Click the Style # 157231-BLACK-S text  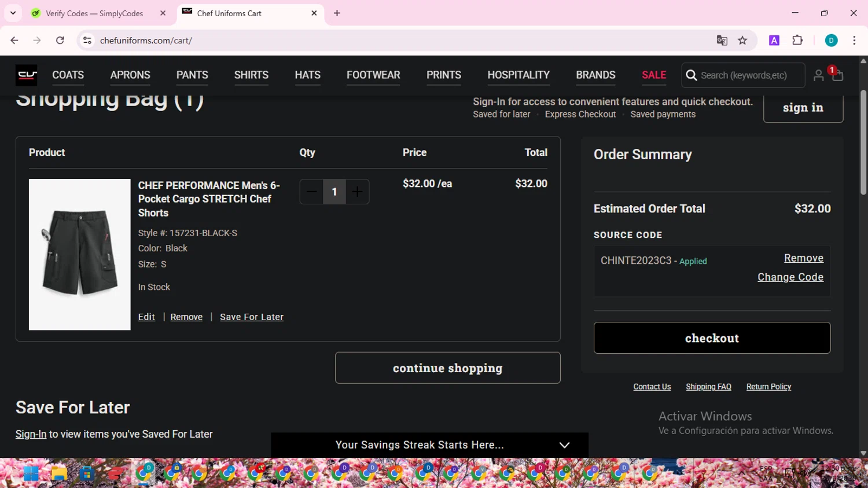(x=187, y=233)
